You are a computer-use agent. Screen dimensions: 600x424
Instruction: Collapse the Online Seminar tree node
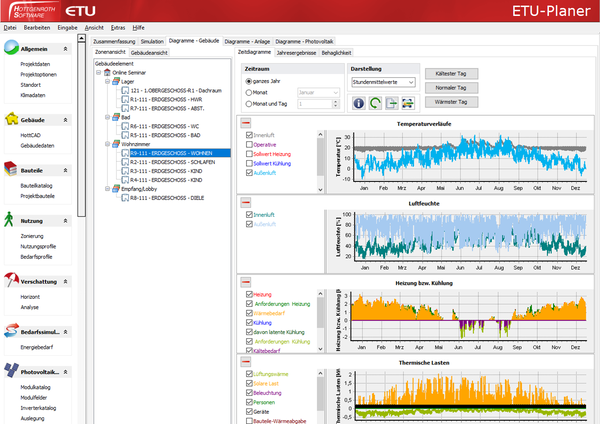click(x=98, y=72)
